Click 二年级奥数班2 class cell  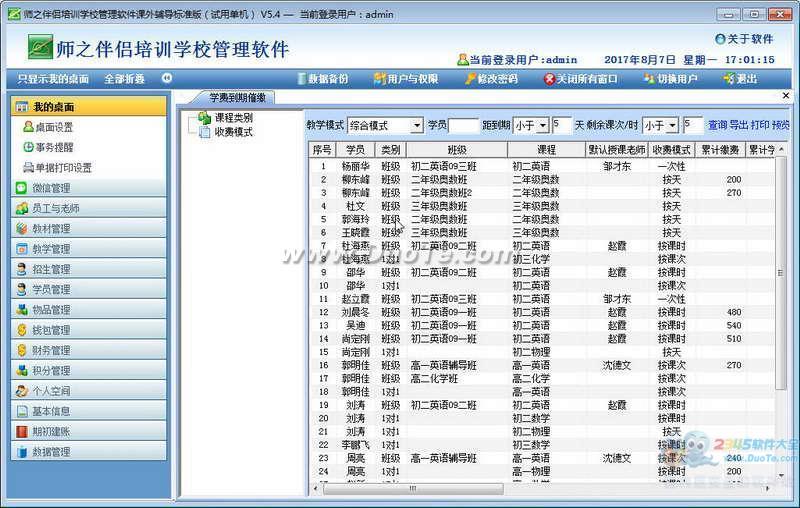(441, 193)
